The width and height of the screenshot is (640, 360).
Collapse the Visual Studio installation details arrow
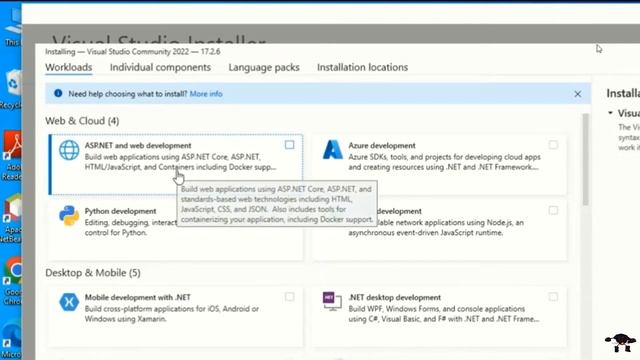pyautogui.click(x=610, y=113)
